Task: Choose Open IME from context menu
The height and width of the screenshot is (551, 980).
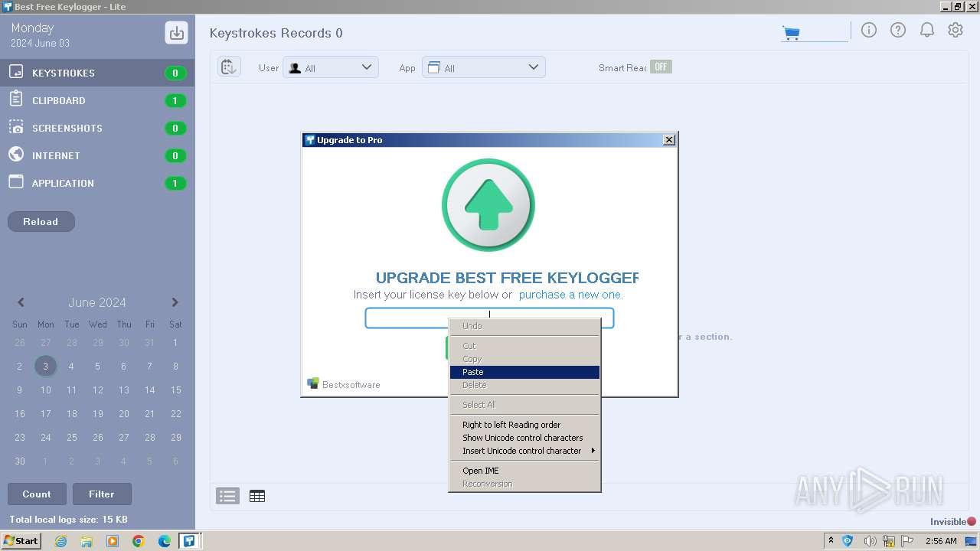Action: [x=524, y=471]
